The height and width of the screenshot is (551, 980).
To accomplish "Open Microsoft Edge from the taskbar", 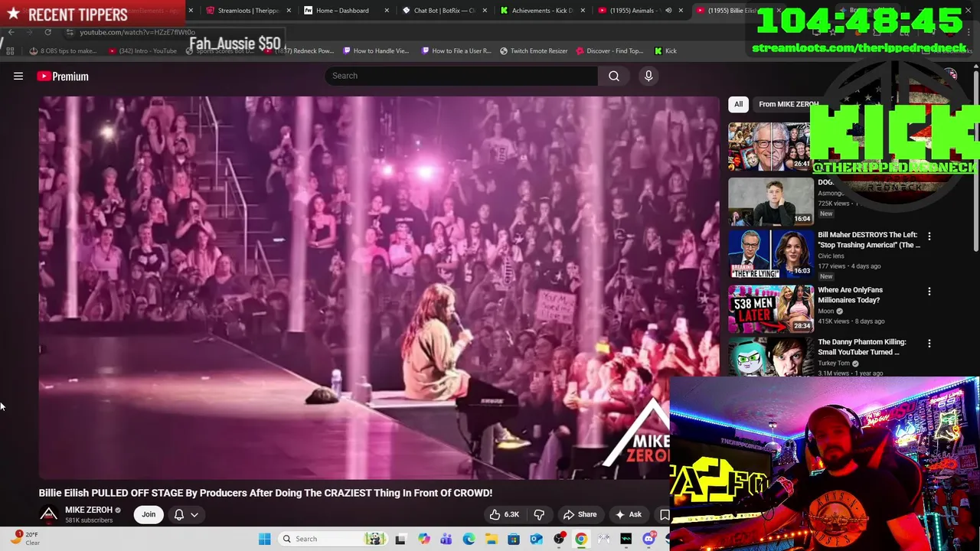I will coord(469,539).
